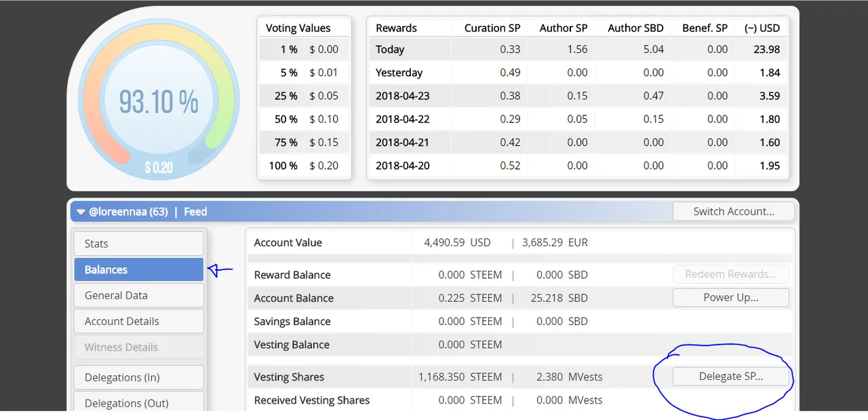
Task: Select the 50 % voting value row
Action: 304,119
